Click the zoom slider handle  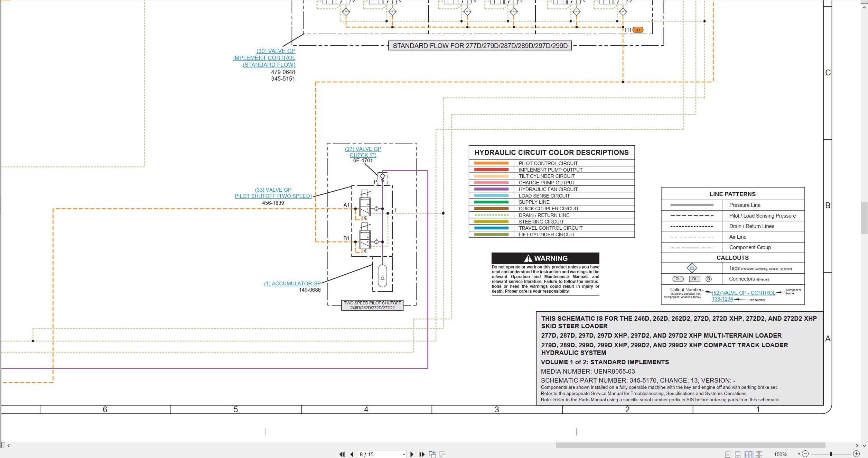coord(831,454)
